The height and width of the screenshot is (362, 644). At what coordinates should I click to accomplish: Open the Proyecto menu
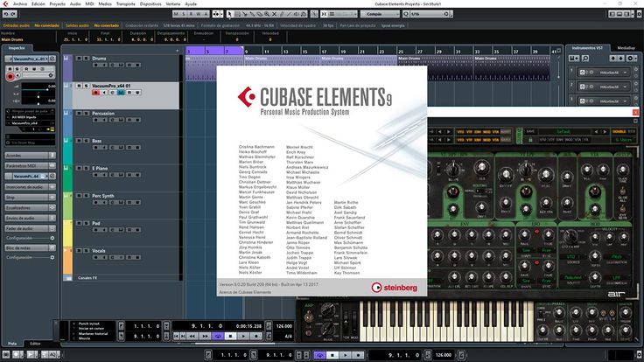point(58,3)
